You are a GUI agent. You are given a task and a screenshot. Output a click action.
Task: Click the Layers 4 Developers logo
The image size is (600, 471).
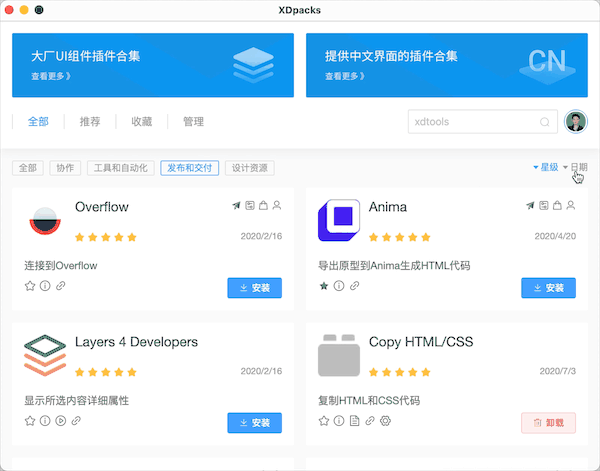coord(45,355)
